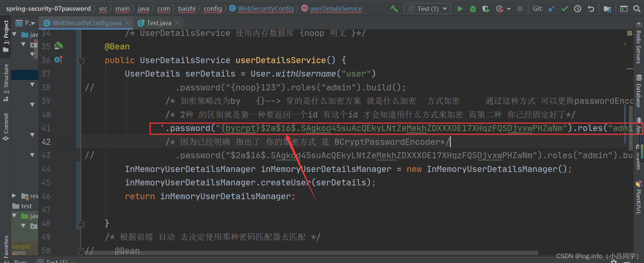Click the stop process square button
Screen dimensions: 644x263
[520, 9]
